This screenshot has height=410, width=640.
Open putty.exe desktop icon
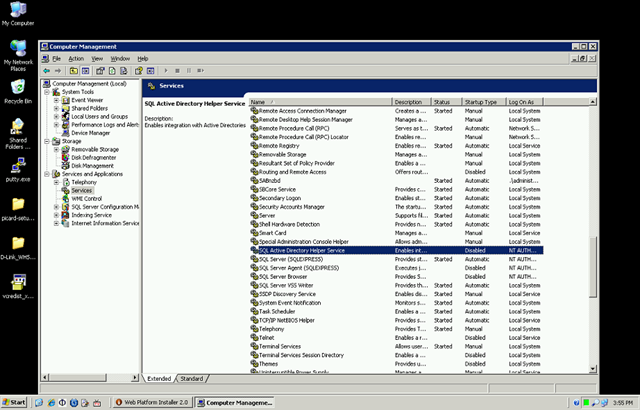[18, 169]
